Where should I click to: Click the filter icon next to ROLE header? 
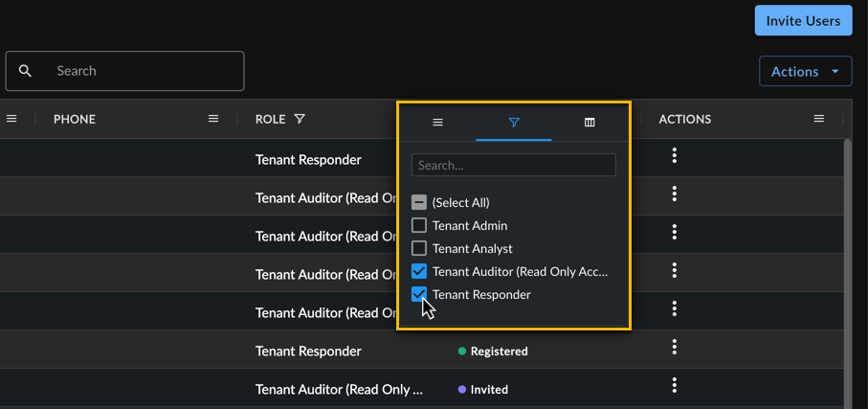[x=300, y=119]
